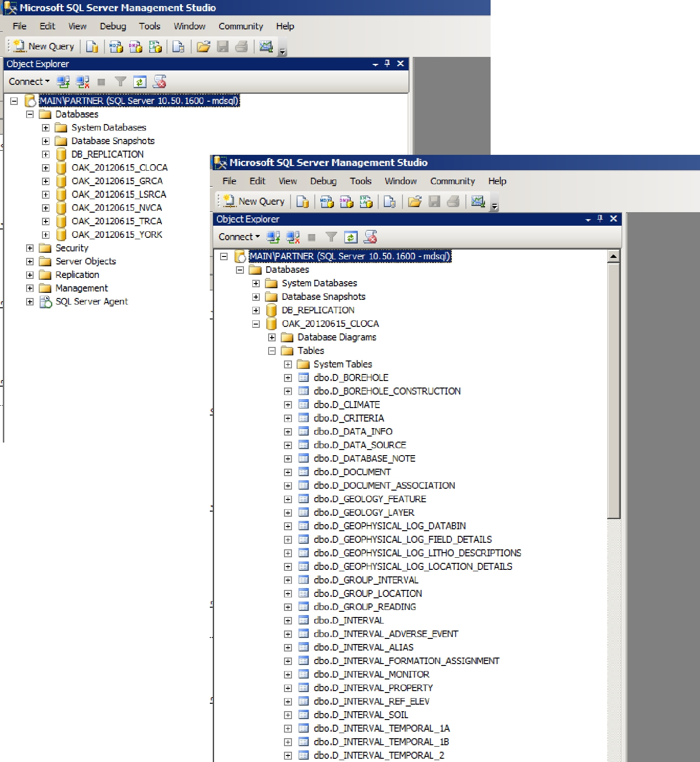This screenshot has height=762, width=700.
Task: Select dbo.D_GROUP_READING table in the tree
Action: coord(365,607)
